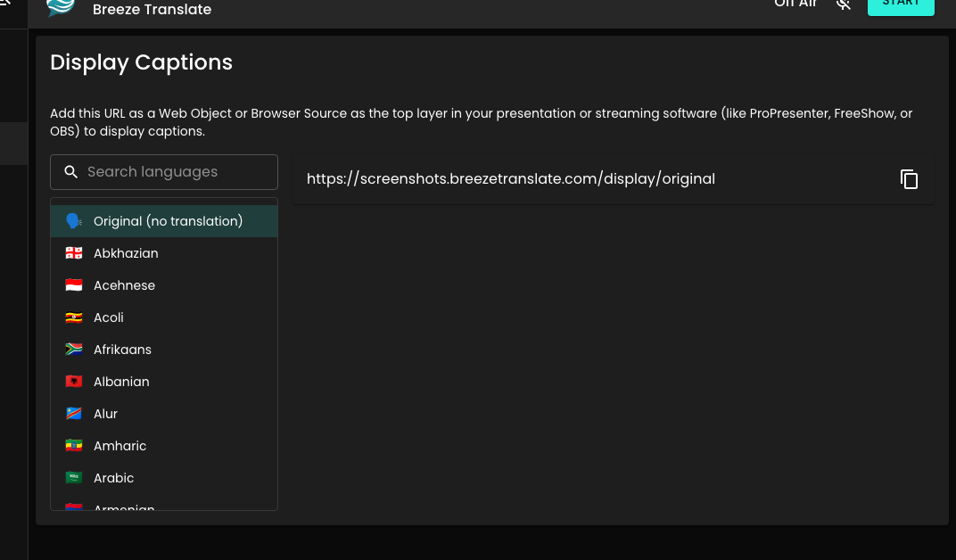Copy the display URL with the copy icon
This screenshot has height=560, width=956.
pos(909,179)
